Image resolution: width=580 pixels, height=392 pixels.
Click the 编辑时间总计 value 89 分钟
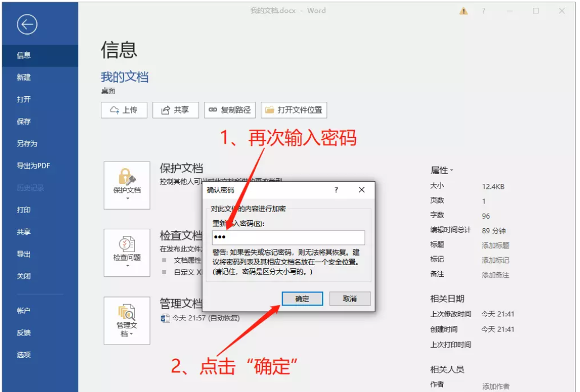[x=493, y=230]
